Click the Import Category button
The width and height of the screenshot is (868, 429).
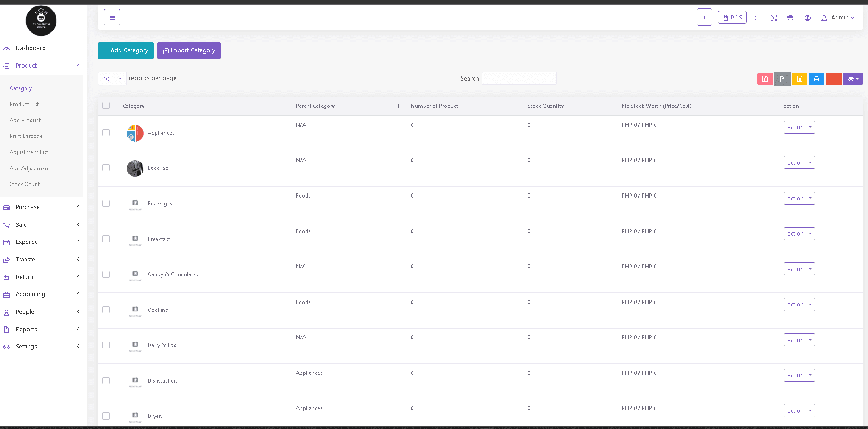coord(189,50)
